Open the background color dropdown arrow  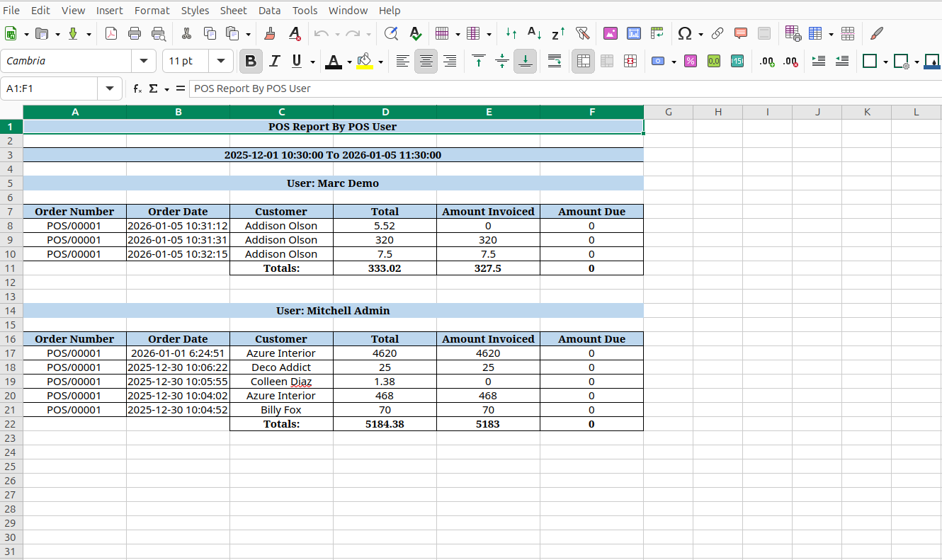click(381, 62)
